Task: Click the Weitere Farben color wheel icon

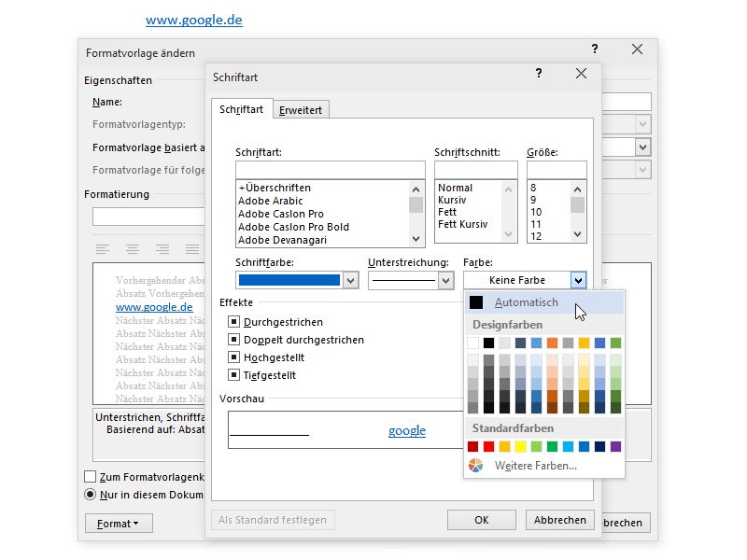Action: 475,465
